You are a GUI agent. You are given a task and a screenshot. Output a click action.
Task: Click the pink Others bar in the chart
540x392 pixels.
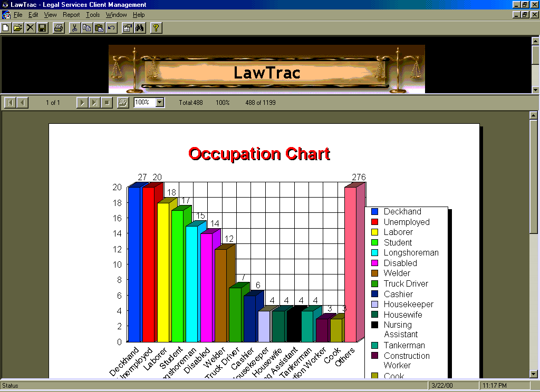pos(350,264)
